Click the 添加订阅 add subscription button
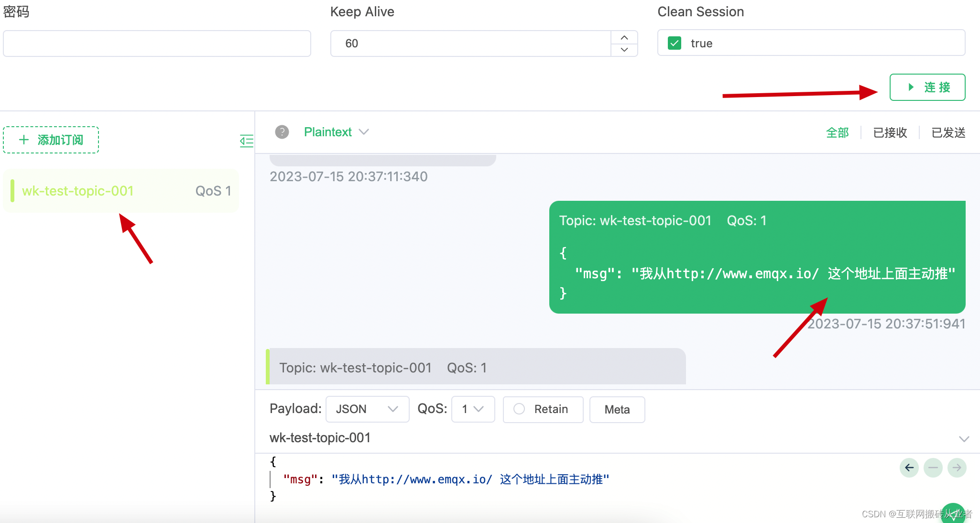The image size is (980, 523). 51,140
